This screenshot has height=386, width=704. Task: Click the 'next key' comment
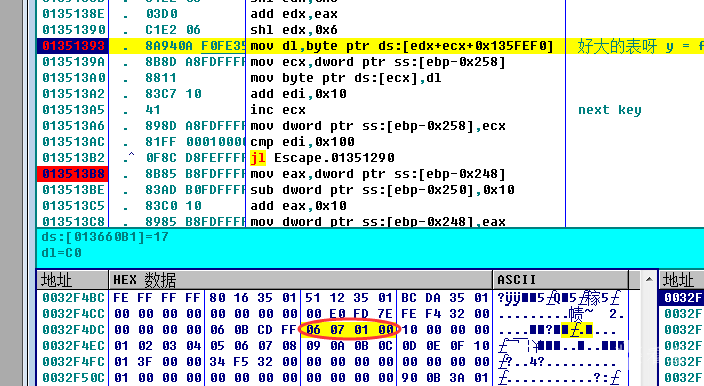(x=610, y=110)
